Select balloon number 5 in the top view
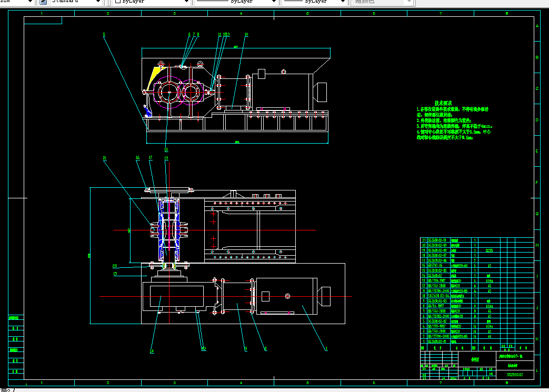The height and width of the screenshot is (392, 549). click(104, 34)
